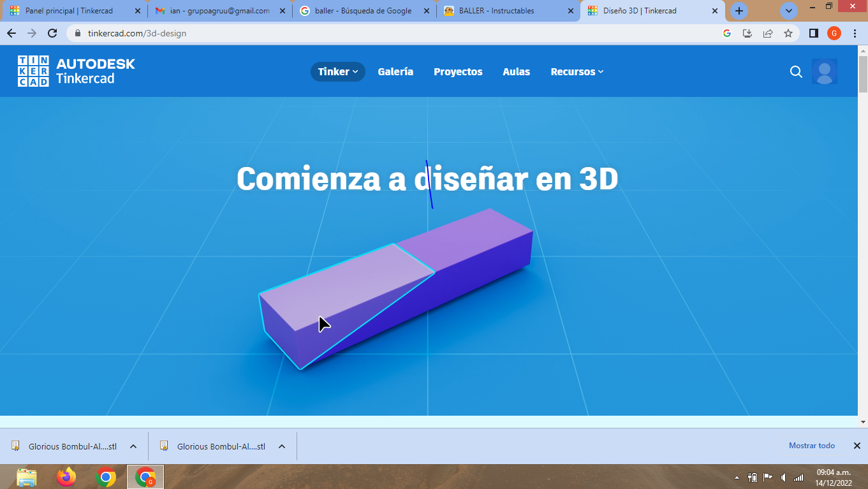The height and width of the screenshot is (489, 868).
Task: Open options for second Glorious Bombul download
Action: pos(282,446)
